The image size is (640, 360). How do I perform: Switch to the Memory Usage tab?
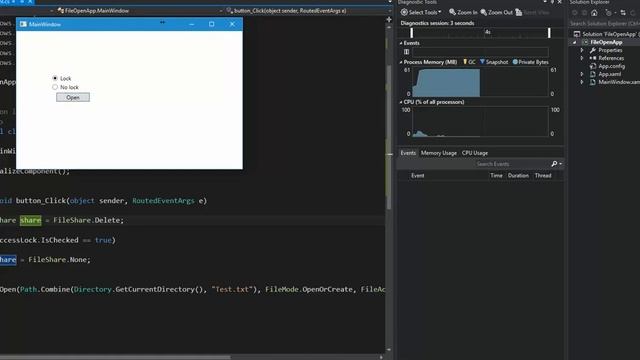point(439,153)
